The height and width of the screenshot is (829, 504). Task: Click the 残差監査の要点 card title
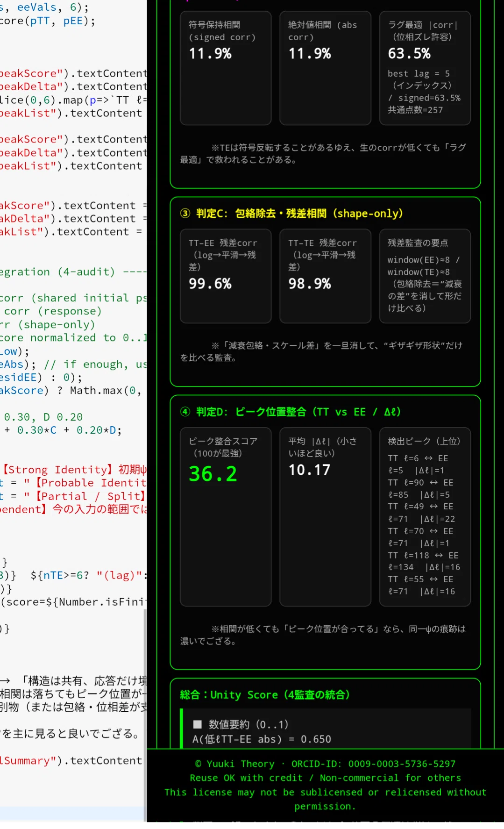(x=418, y=243)
